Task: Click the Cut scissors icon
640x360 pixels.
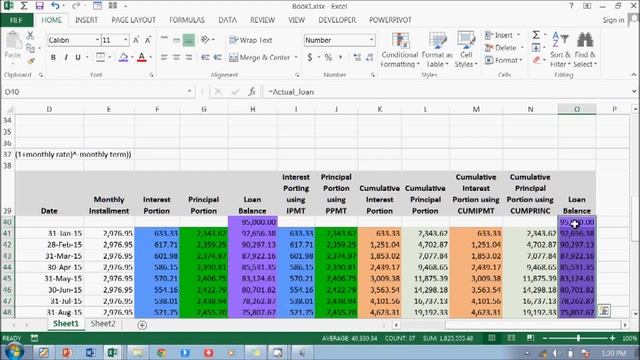Action: [30, 36]
